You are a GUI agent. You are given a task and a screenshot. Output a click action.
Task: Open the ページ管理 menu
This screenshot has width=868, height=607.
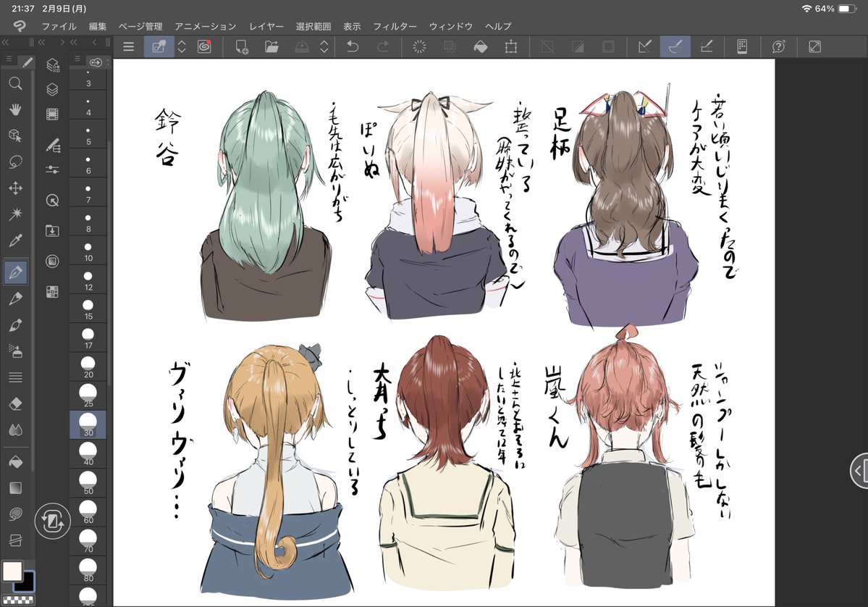pyautogui.click(x=140, y=26)
